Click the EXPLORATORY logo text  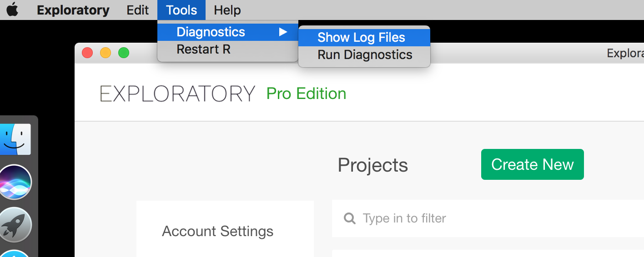pyautogui.click(x=177, y=94)
